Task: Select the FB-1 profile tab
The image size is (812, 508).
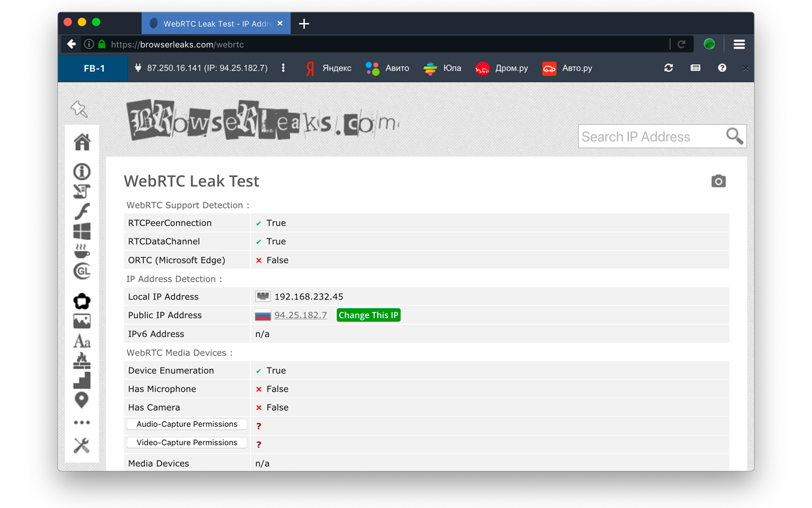Action: (94, 68)
